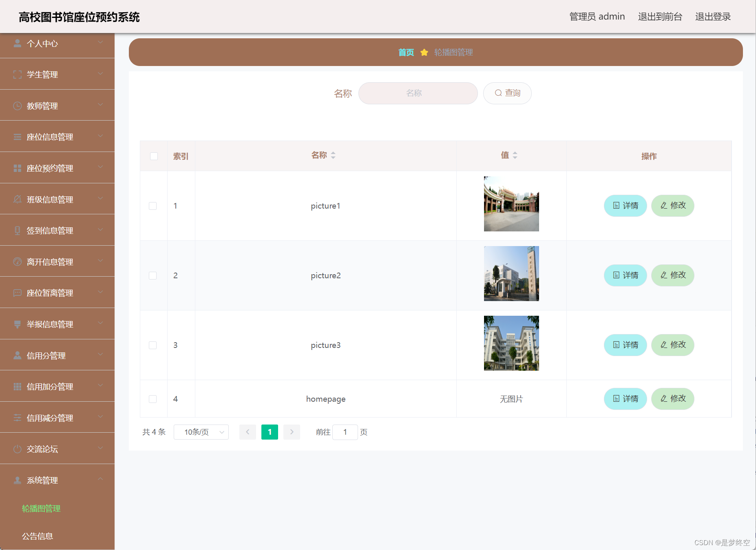Expand the 交流论坛 sidebar section
The image size is (756, 550).
[42, 449]
